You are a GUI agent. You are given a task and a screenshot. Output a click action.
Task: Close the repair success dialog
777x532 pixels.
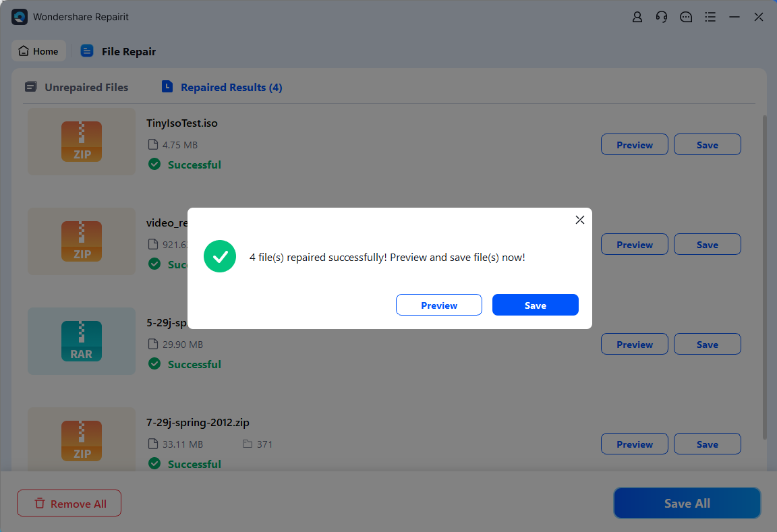(x=580, y=220)
